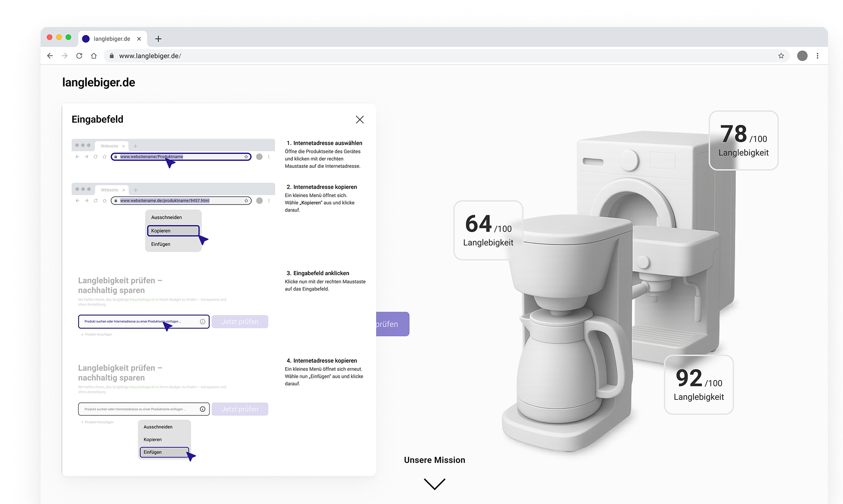The width and height of the screenshot is (843, 504).
Task: Click the 92/100 Langlebigkeit score card
Action: coord(699,385)
